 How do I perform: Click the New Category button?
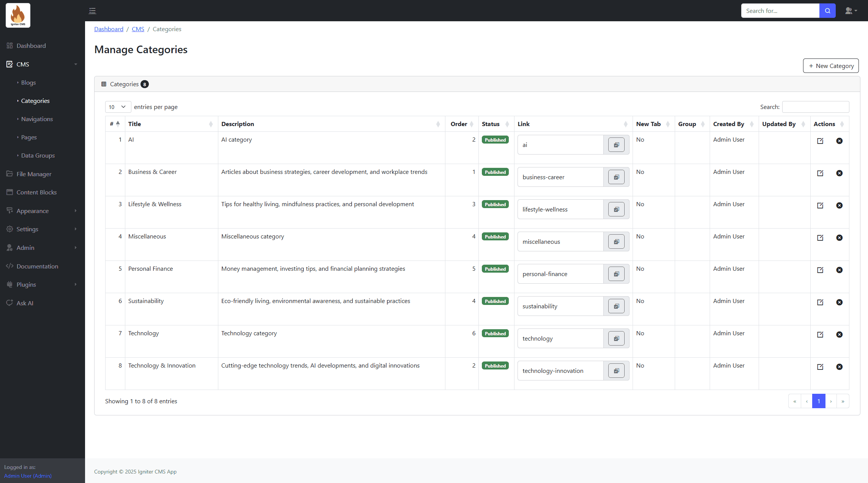click(x=830, y=66)
